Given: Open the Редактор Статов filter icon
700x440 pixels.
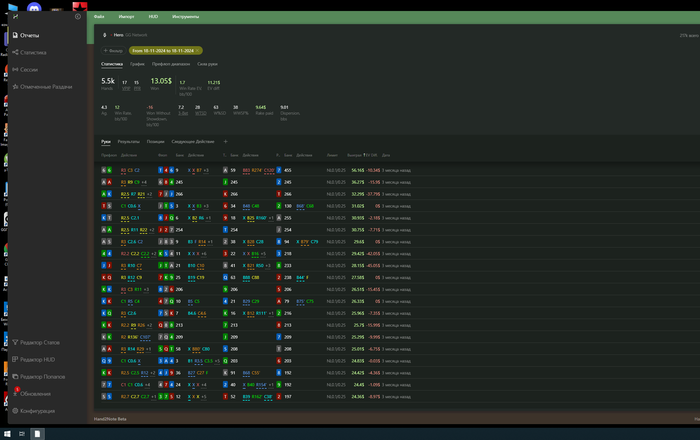Looking at the screenshot, I should pyautogui.click(x=14, y=342).
